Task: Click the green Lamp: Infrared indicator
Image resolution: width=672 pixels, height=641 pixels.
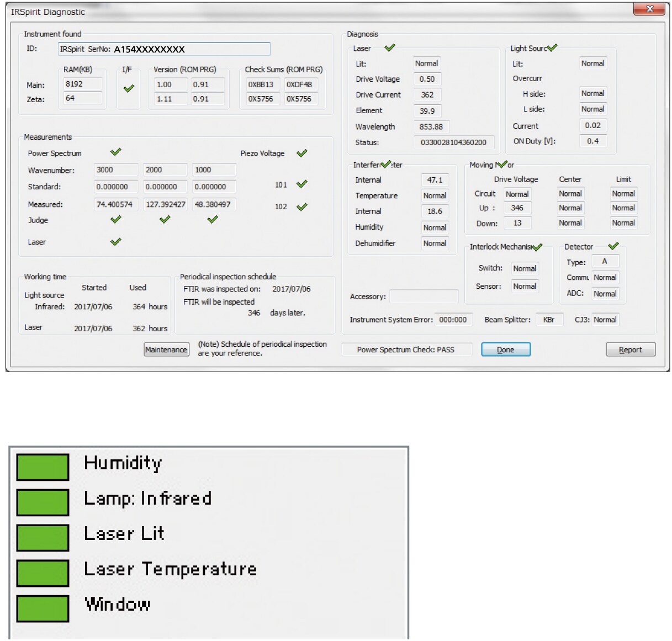Action: tap(43, 502)
